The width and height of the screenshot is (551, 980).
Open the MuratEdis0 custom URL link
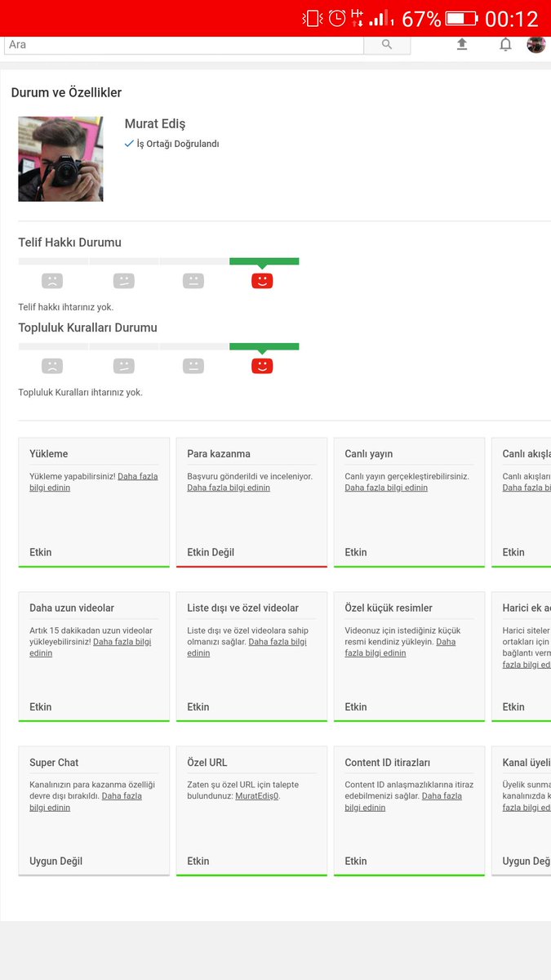pyautogui.click(x=257, y=796)
